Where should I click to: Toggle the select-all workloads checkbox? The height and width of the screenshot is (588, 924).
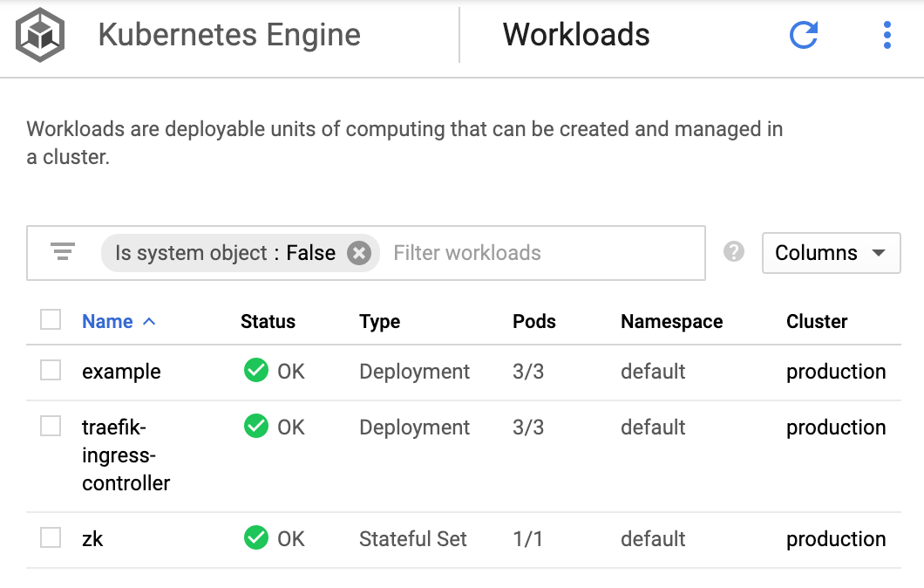point(51,320)
